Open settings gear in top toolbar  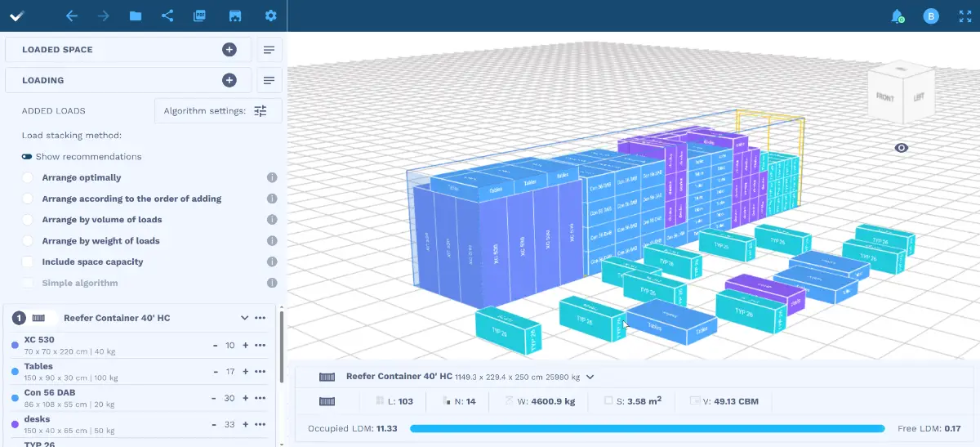[270, 16]
